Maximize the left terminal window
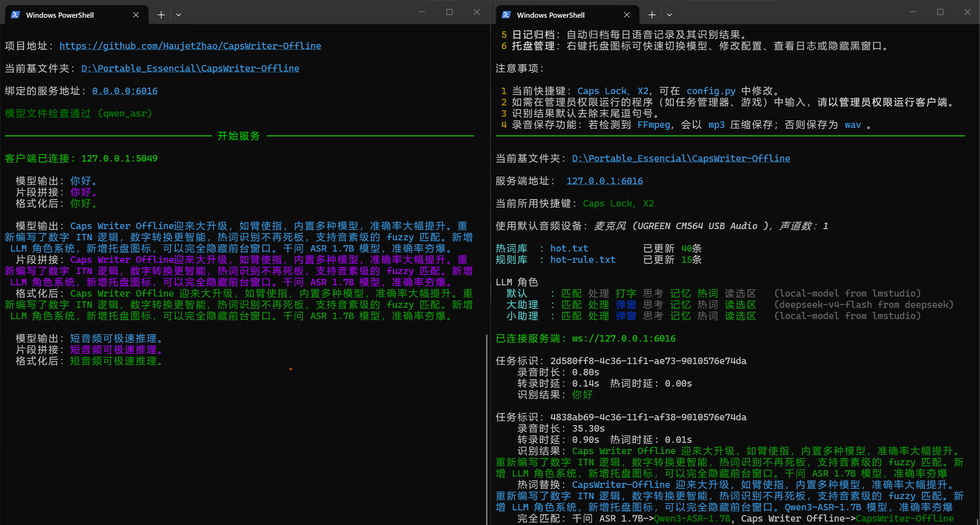This screenshot has width=980, height=525. 449,12
